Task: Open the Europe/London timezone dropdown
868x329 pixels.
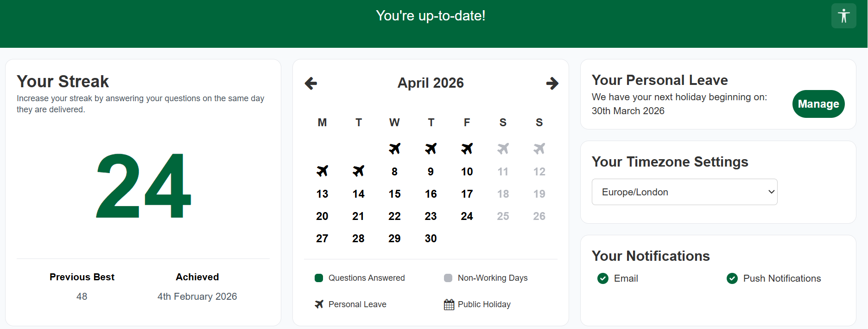Action: (684, 192)
